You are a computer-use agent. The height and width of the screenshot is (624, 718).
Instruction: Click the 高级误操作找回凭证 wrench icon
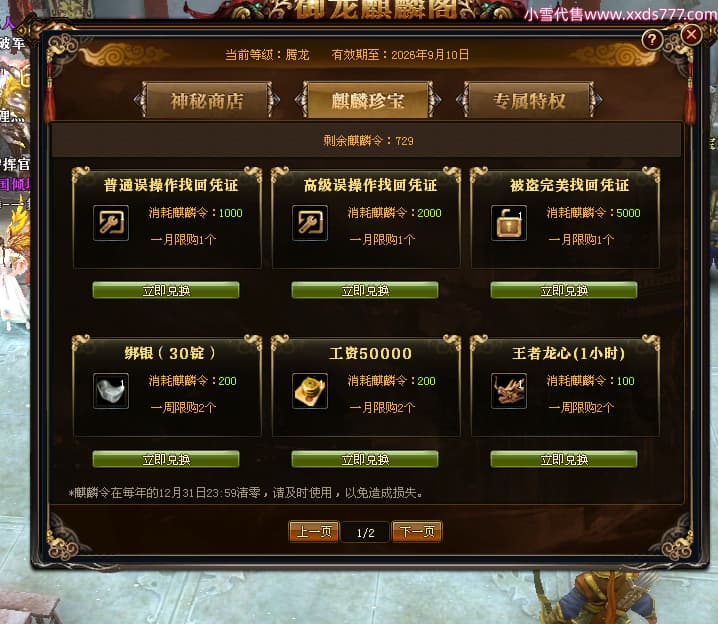(x=310, y=223)
